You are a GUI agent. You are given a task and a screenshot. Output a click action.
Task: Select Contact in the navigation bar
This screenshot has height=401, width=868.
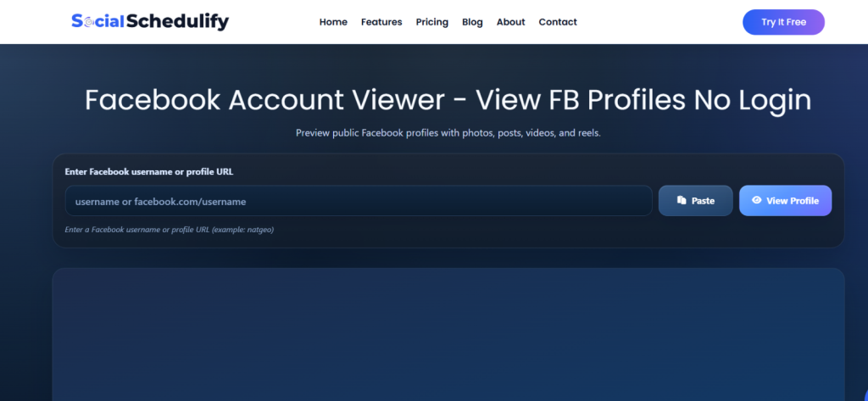pyautogui.click(x=558, y=22)
